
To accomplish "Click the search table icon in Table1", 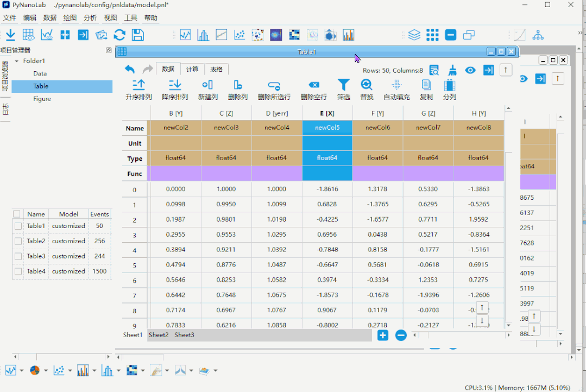I will 434,70.
